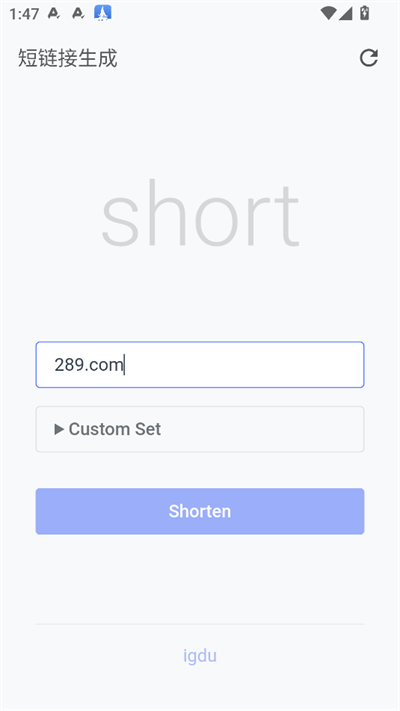Tap the battery charging icon

[364, 13]
